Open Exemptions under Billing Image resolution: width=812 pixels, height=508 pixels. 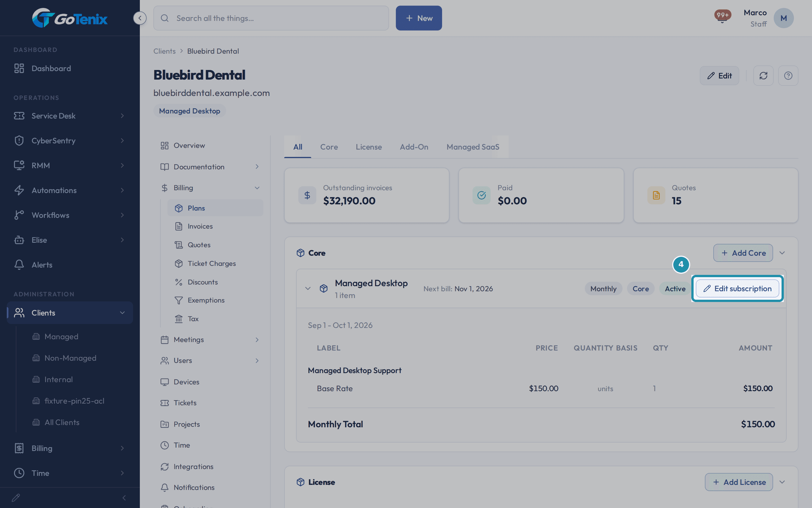[x=215, y=300]
